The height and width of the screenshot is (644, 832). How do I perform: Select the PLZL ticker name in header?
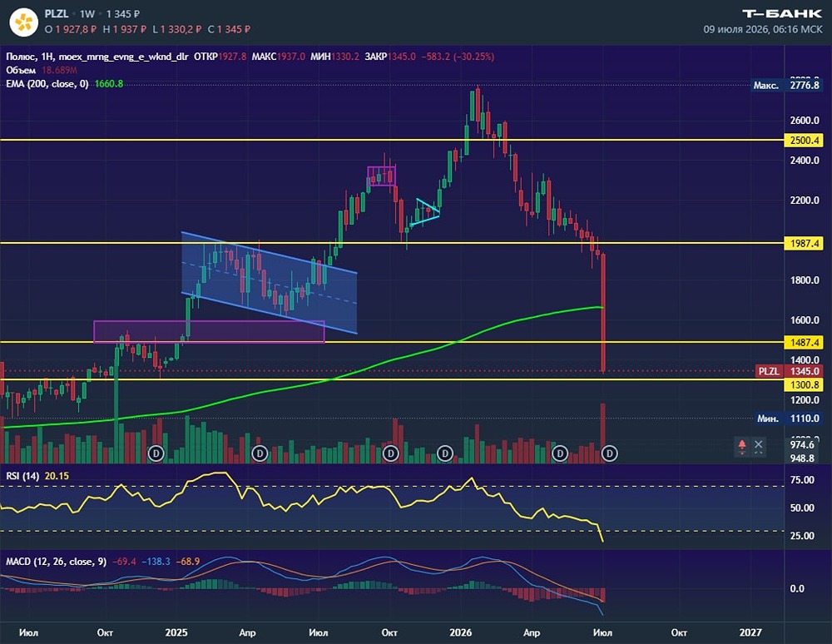point(57,14)
